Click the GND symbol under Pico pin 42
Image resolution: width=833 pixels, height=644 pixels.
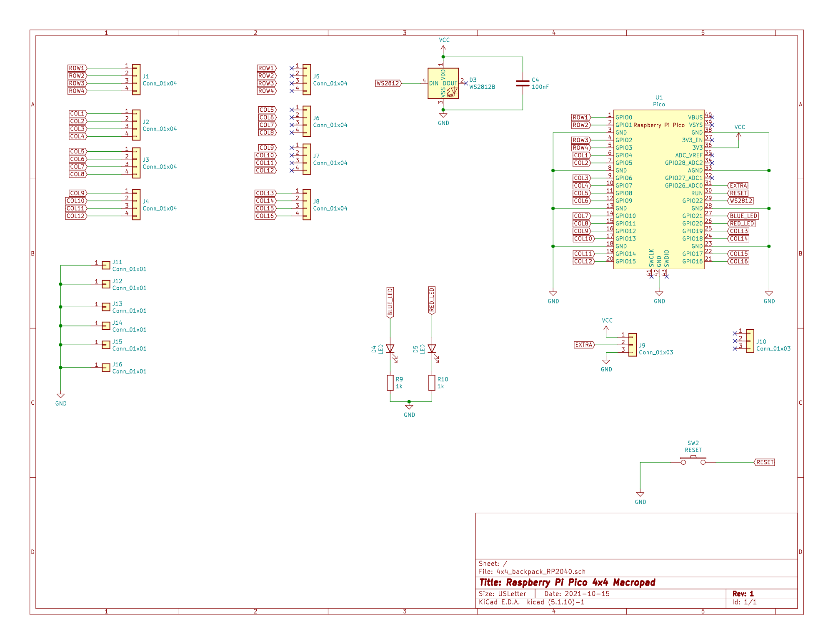point(659,297)
